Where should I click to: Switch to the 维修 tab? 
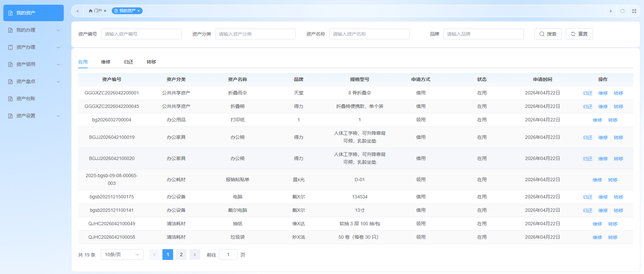(106, 62)
